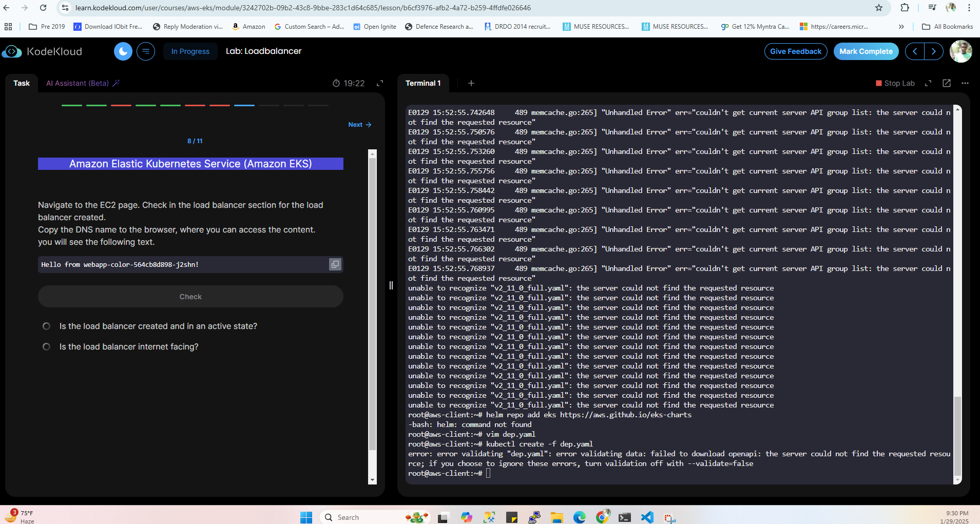Open the course outline menu icon

[146, 51]
